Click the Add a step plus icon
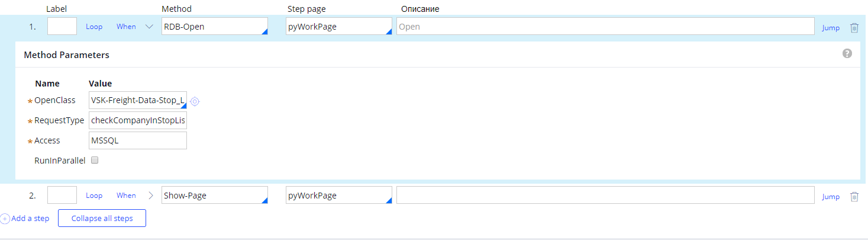 5,219
